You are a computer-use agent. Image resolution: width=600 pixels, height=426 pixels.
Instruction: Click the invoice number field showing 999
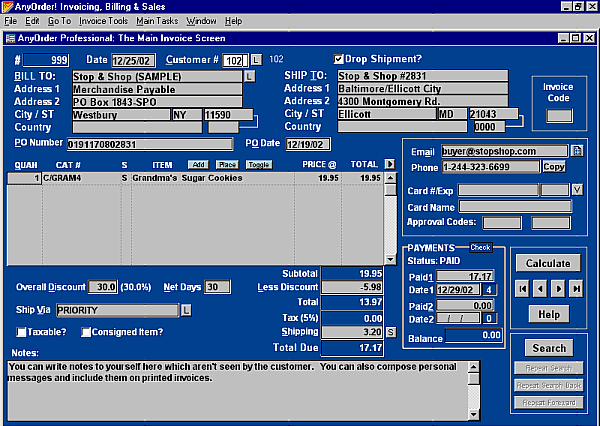click(x=46, y=60)
